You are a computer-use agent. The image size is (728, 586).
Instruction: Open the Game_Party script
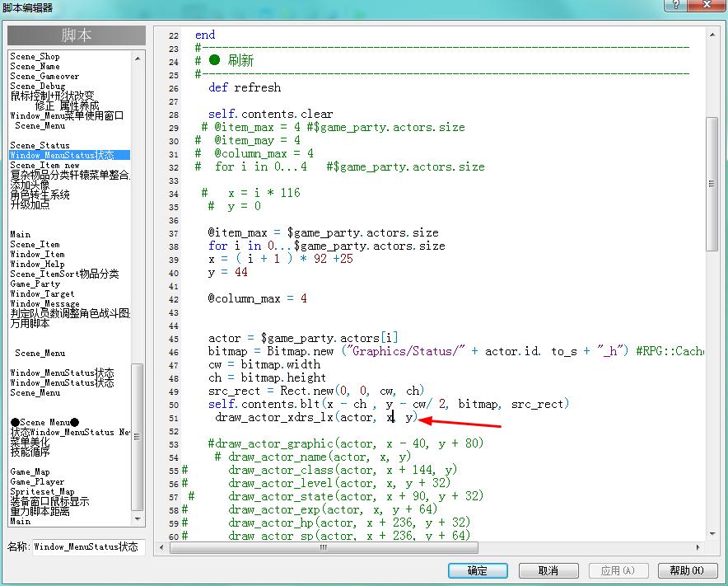click(35, 284)
